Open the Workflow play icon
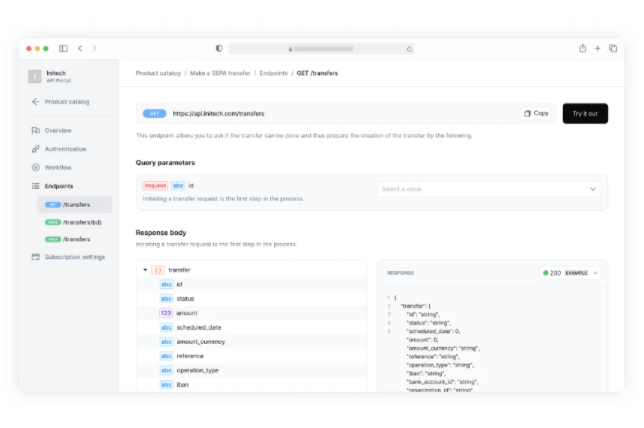This screenshot has height=428, width=644. (36, 167)
